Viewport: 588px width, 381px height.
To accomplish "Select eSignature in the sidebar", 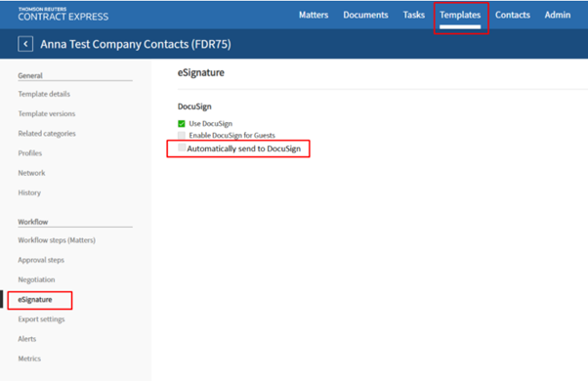I will coord(35,300).
